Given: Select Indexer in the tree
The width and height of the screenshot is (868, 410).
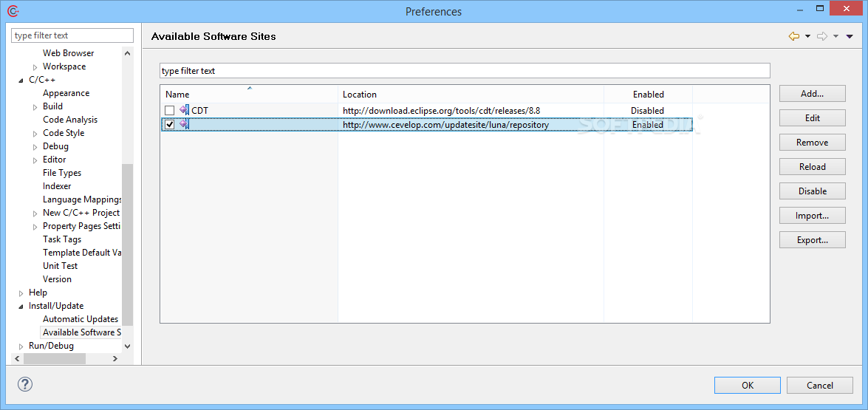Looking at the screenshot, I should click(57, 186).
